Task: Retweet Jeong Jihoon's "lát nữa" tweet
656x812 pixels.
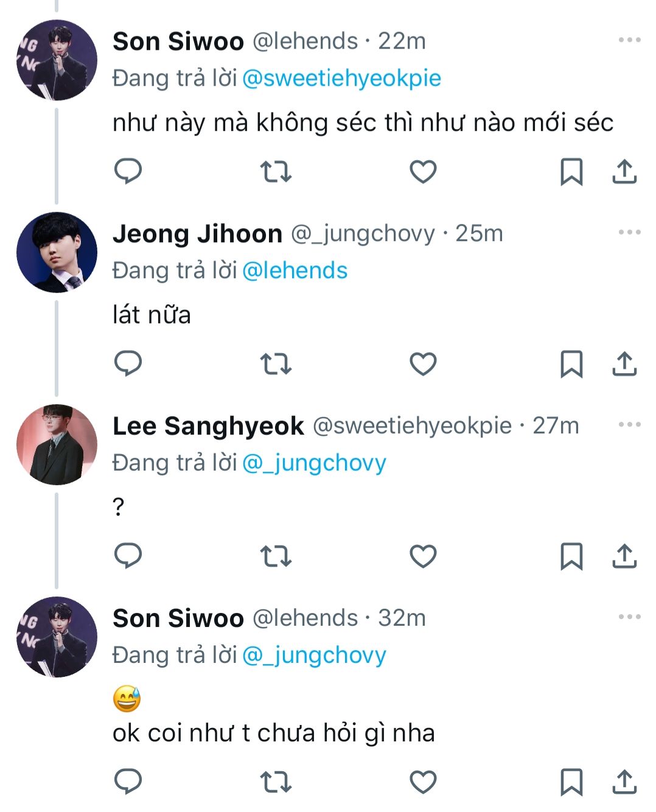Action: coord(276,364)
